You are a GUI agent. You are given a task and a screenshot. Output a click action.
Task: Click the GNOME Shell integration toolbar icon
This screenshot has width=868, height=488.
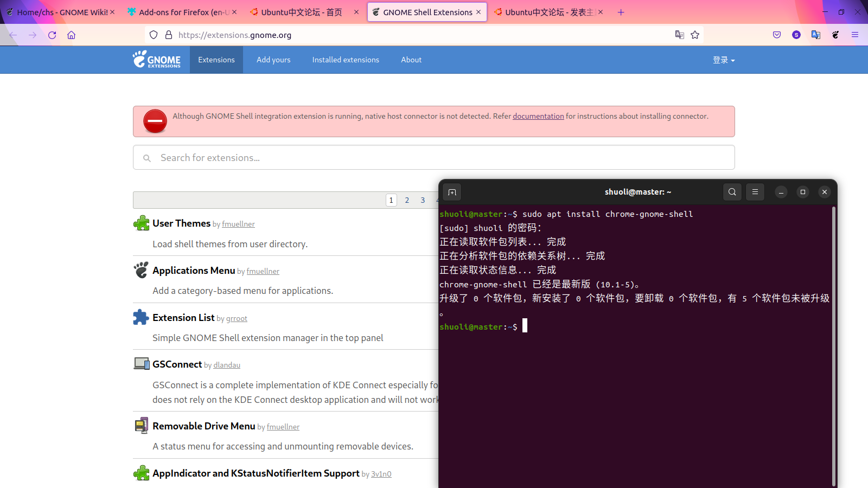[x=835, y=35]
